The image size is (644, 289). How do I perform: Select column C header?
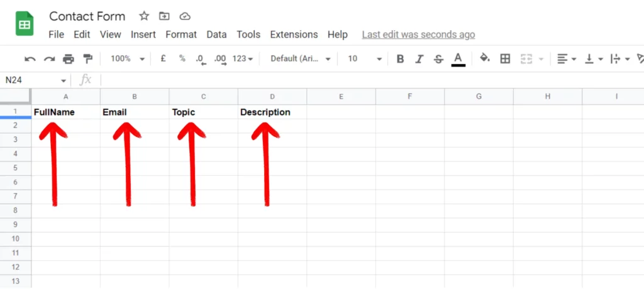point(203,97)
